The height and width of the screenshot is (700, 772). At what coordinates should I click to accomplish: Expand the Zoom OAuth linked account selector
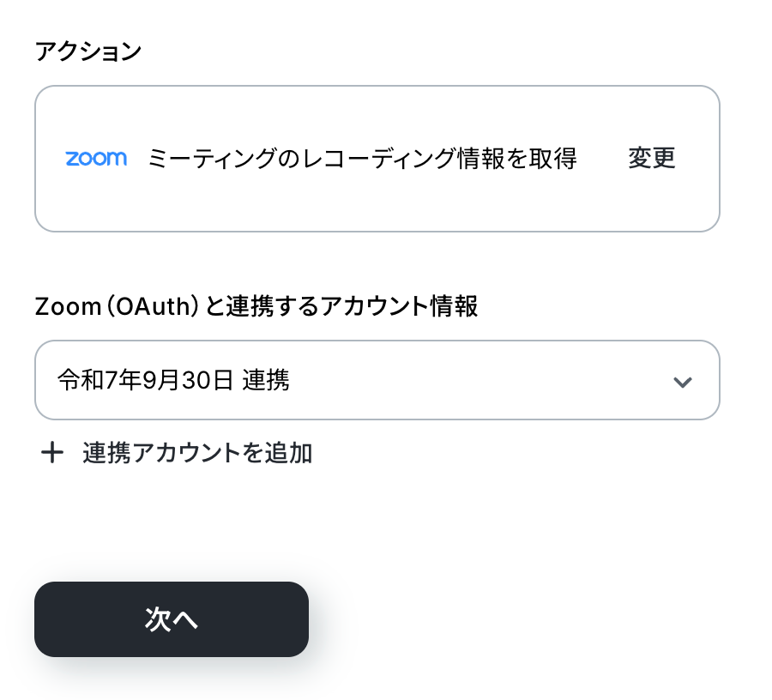click(x=377, y=380)
